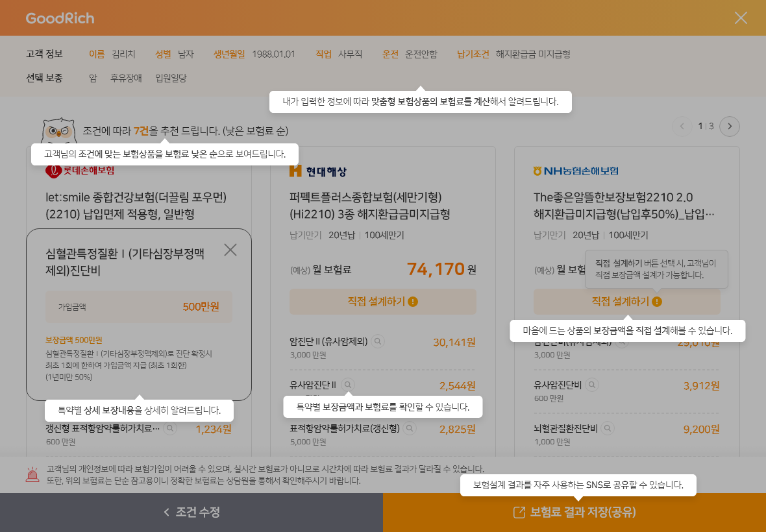Click 심혈관특정질환Ⅰ 진단비 popup heading
The width and height of the screenshot is (766, 532).
pyautogui.click(x=125, y=261)
